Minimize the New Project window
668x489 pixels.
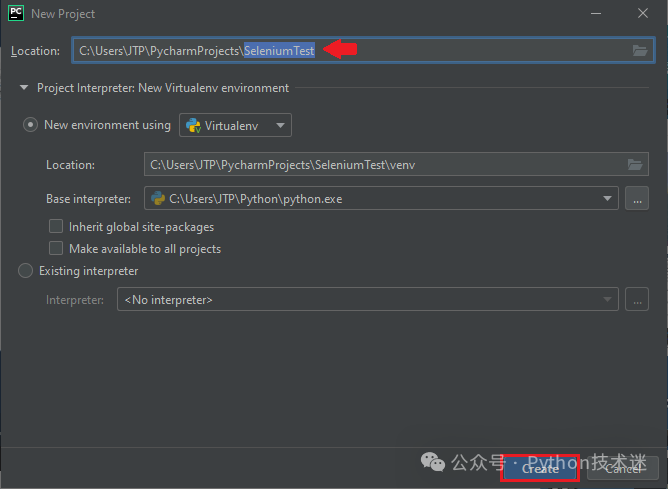[596, 14]
